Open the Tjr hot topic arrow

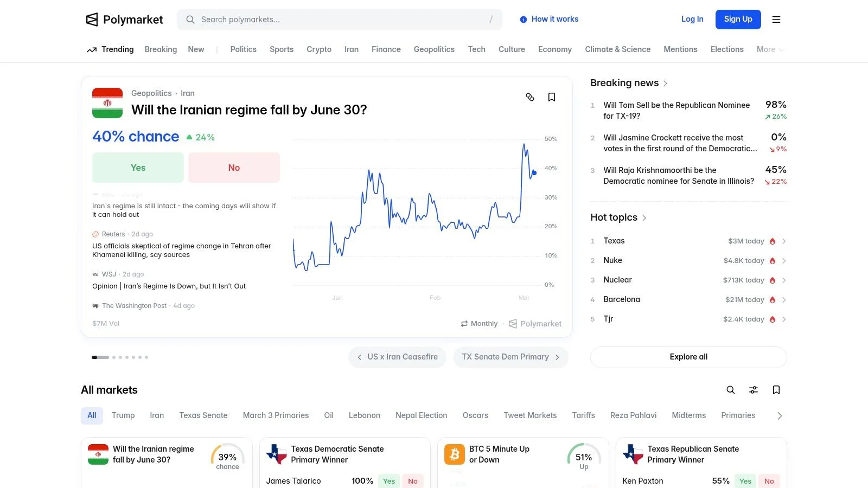(x=784, y=319)
